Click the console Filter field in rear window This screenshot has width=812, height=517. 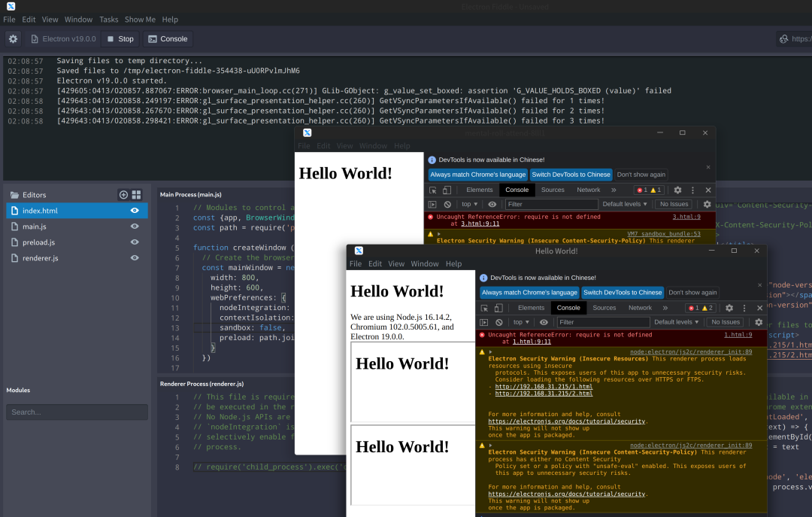552,204
